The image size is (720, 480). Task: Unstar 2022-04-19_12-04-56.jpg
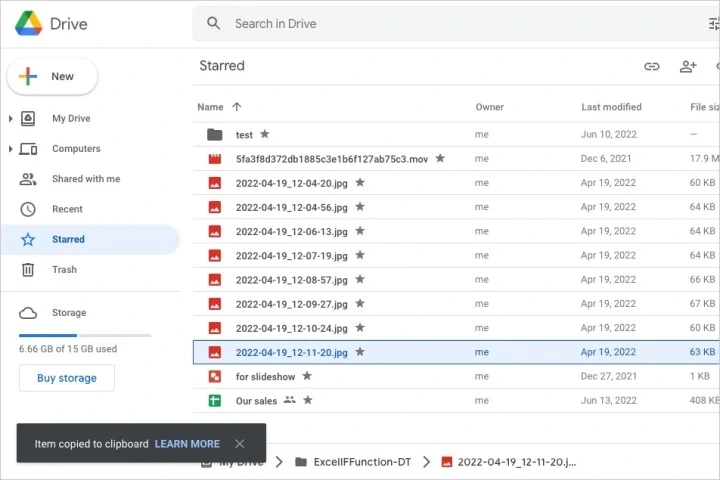360,206
